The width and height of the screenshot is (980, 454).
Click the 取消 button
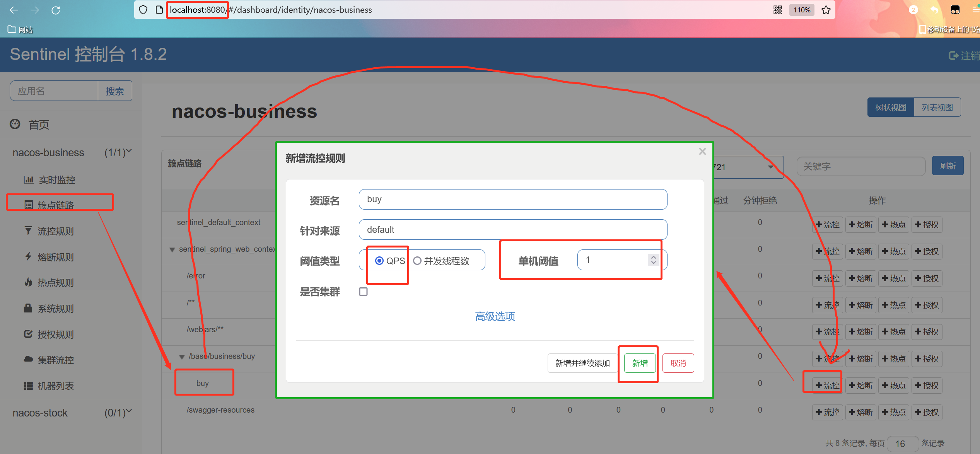pyautogui.click(x=678, y=363)
